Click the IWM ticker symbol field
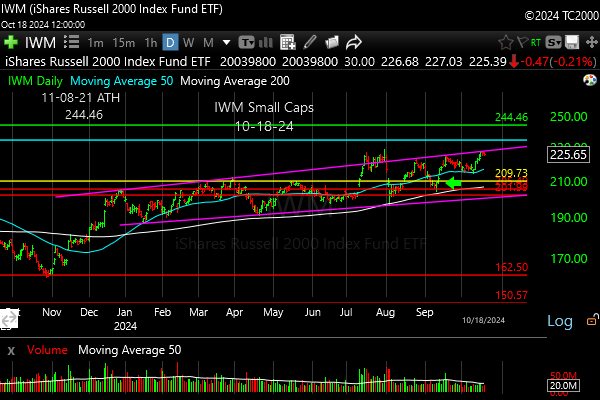Screen dimensions: 600x400 pos(40,43)
